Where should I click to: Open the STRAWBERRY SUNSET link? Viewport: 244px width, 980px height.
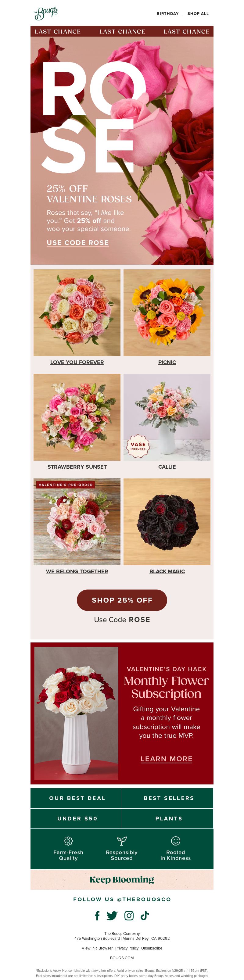pyautogui.click(x=77, y=467)
